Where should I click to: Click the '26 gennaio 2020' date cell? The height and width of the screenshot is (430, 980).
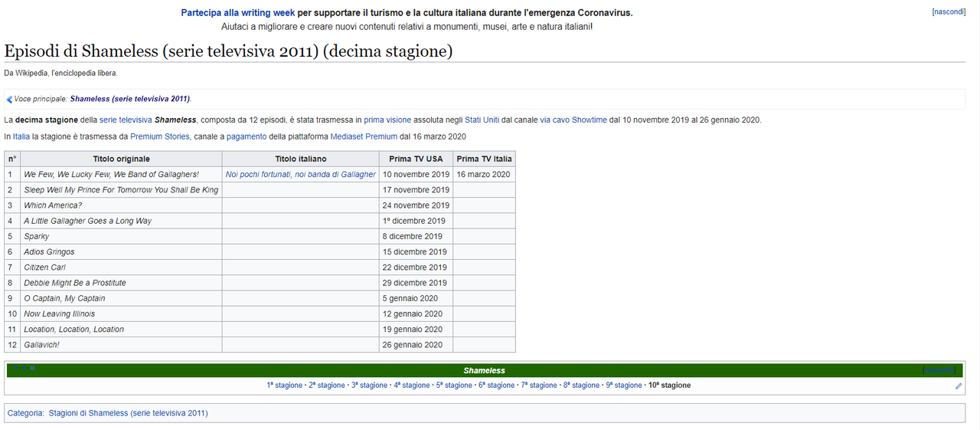point(416,345)
